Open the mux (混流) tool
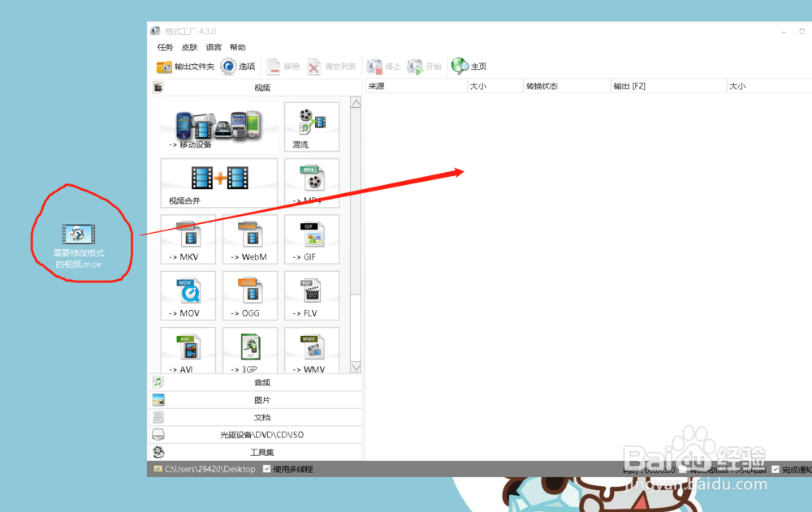Image resolution: width=812 pixels, height=512 pixels. pyautogui.click(x=312, y=127)
